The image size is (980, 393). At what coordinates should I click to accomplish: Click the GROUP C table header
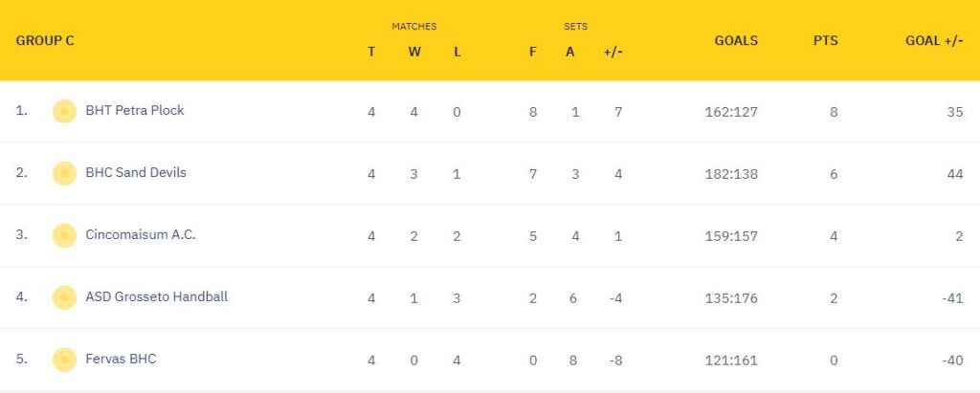[45, 40]
